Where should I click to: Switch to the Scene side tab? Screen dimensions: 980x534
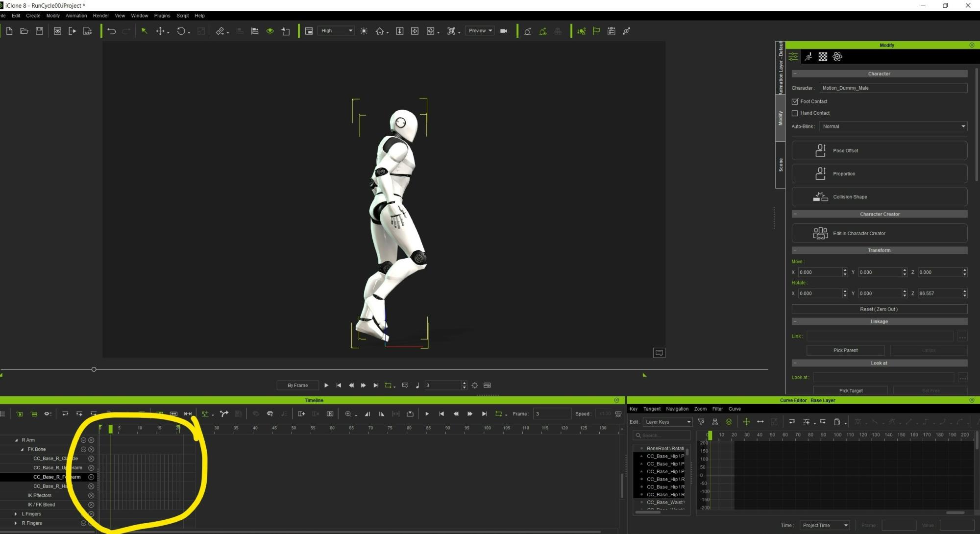coord(781,165)
